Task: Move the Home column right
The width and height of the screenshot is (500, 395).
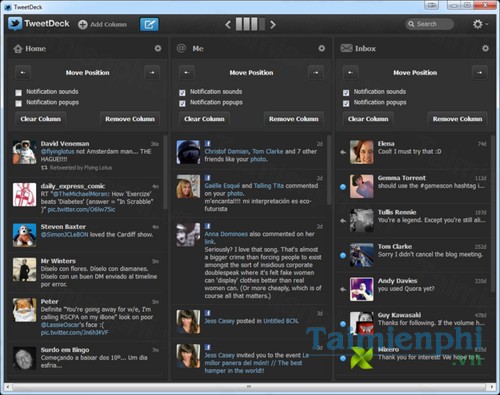Action: pyautogui.click(x=152, y=73)
